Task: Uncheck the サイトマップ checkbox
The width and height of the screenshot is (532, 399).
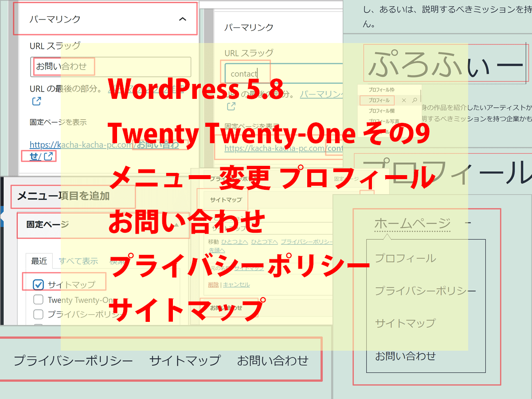Action: pyautogui.click(x=39, y=284)
